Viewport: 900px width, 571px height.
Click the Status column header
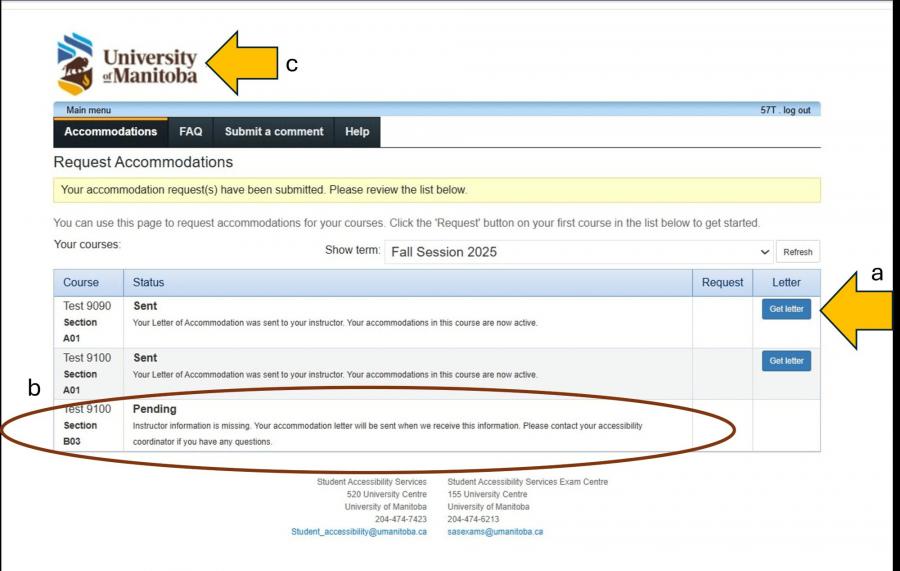148,283
